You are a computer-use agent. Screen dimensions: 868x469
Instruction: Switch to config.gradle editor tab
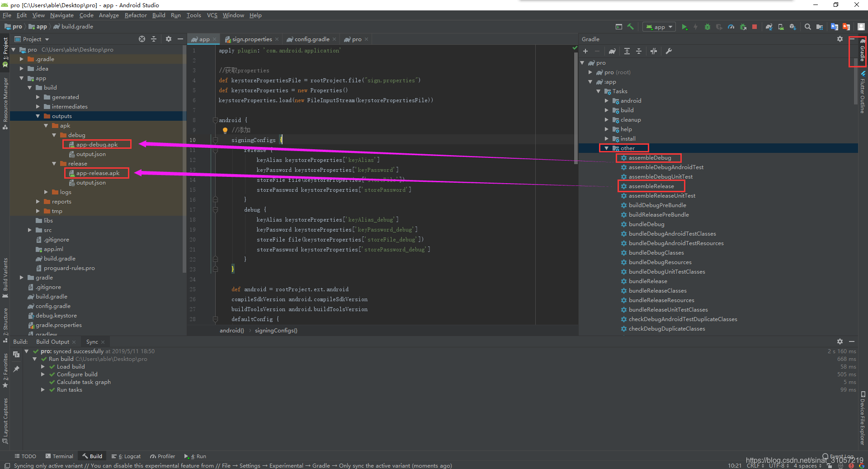pyautogui.click(x=311, y=39)
